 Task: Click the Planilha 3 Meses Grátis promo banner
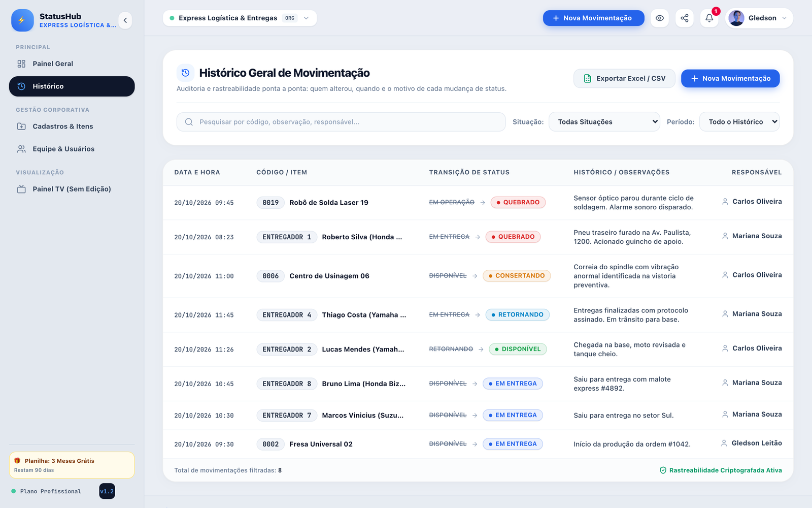pyautogui.click(x=72, y=465)
